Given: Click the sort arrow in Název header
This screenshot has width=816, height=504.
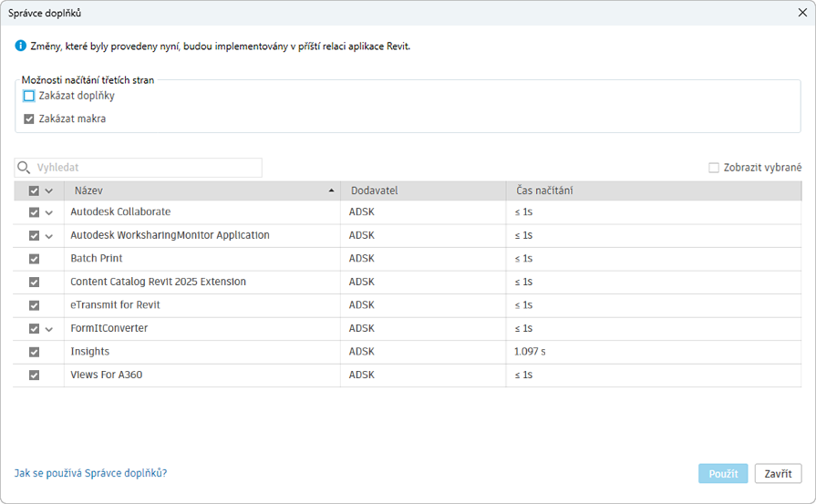Looking at the screenshot, I should [x=331, y=190].
